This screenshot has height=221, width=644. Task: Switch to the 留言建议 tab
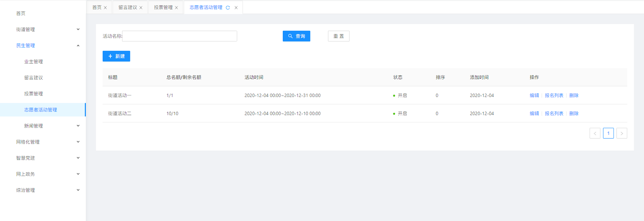tap(127, 7)
